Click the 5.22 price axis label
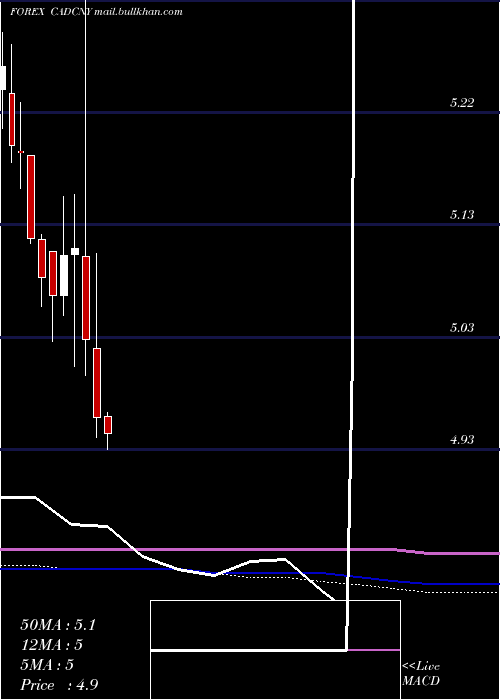This screenshot has width=500, height=700. 461,103
